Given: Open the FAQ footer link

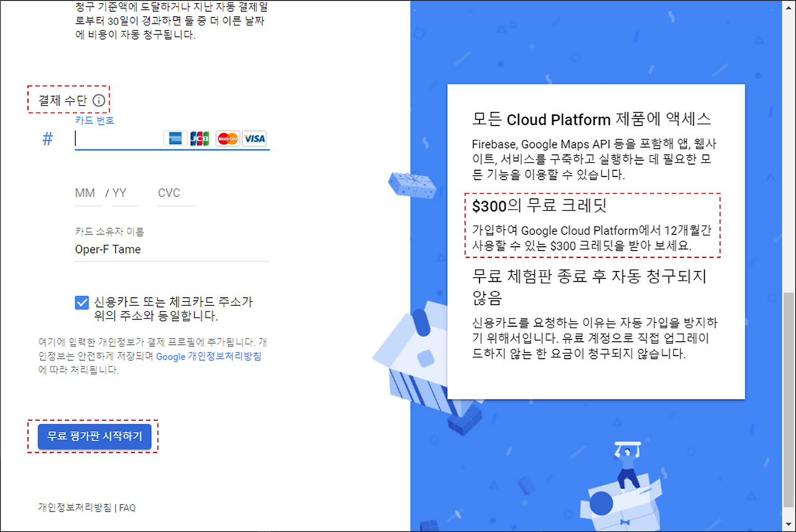Looking at the screenshot, I should click(x=127, y=508).
